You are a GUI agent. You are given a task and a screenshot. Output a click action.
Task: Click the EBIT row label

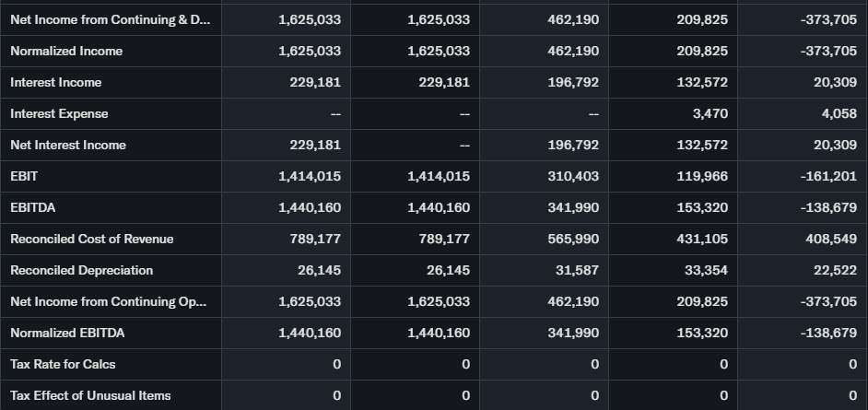(x=24, y=176)
